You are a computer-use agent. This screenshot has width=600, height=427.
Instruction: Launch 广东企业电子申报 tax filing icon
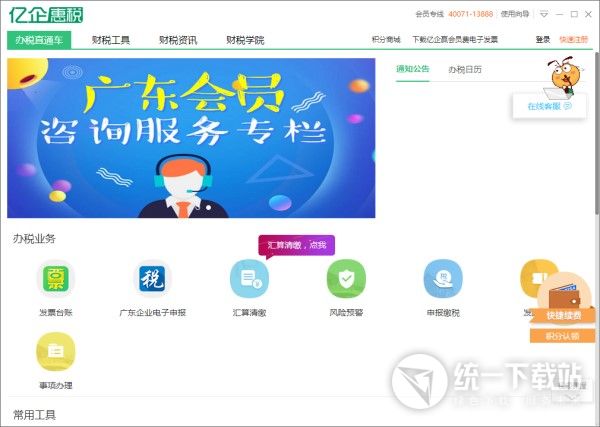(152, 279)
